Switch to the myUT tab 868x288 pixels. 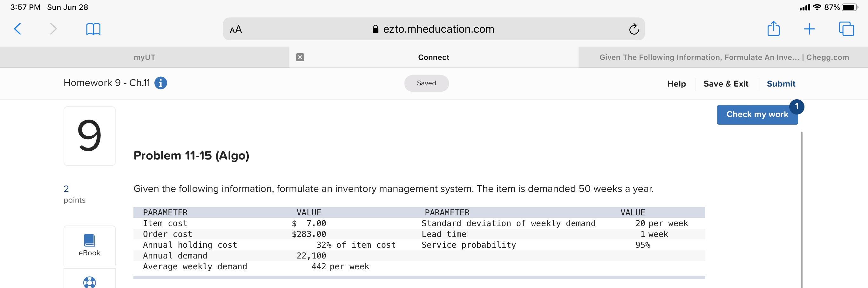pos(145,57)
